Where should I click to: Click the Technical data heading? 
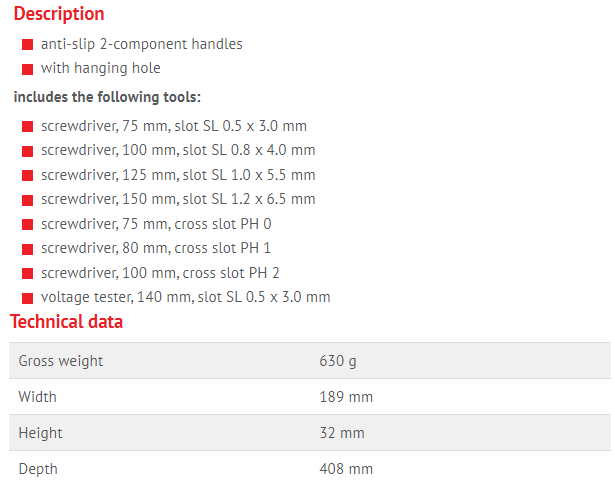(67, 322)
